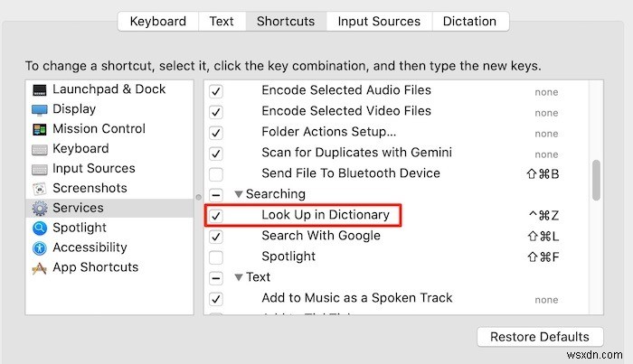Collapse the Searching section triangle
633x364 pixels.
point(239,194)
